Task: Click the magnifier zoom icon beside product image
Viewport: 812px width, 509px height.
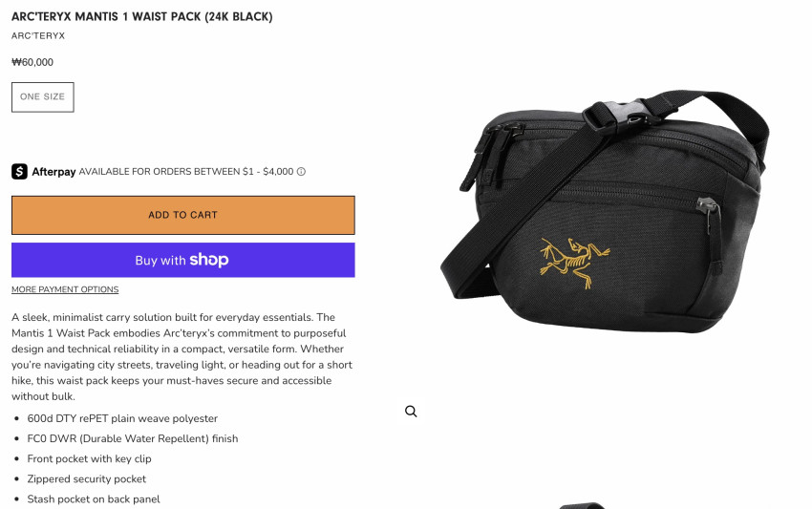Action: pos(411,412)
